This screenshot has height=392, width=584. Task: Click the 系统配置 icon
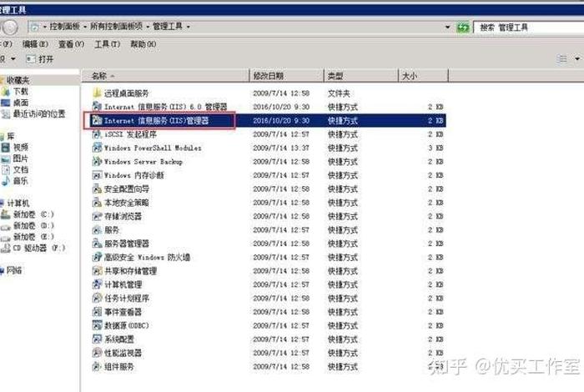click(97, 339)
